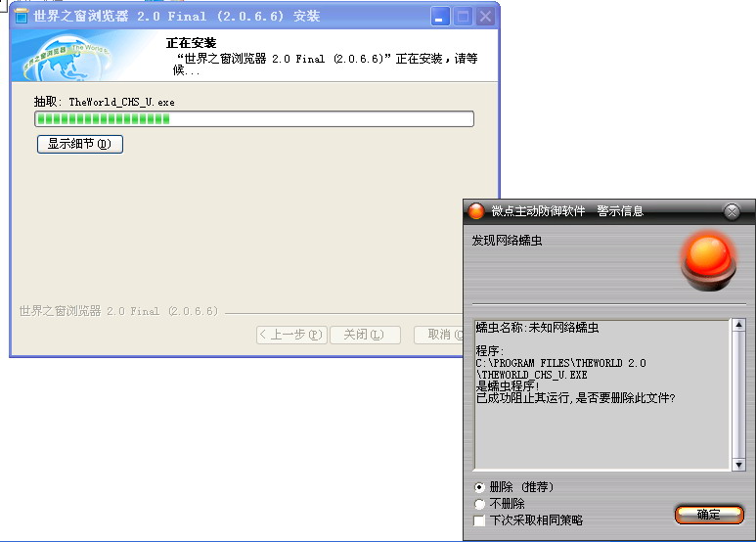Image resolution: width=756 pixels, height=542 pixels.
Task: Click the disabled 上一步(P) button
Action: (x=292, y=335)
